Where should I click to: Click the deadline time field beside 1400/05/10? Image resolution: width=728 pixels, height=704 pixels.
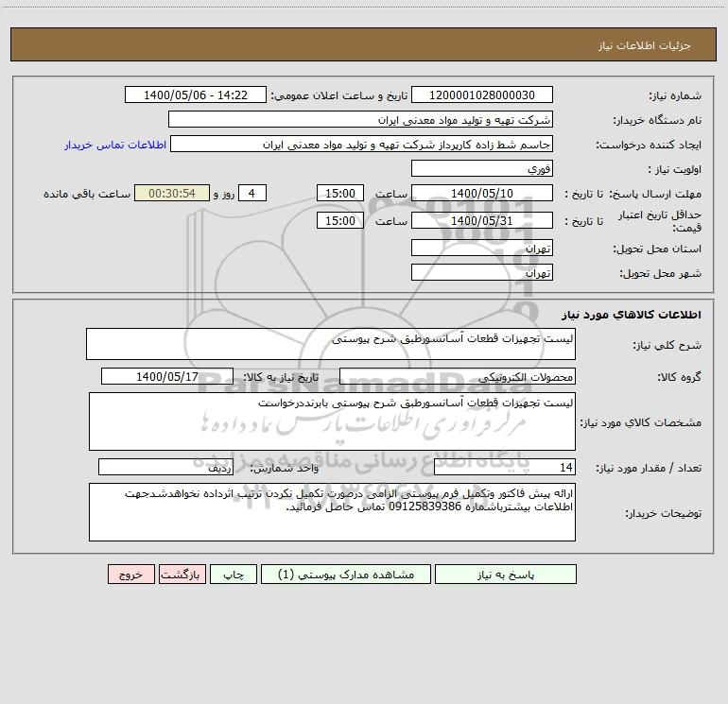pos(339,193)
